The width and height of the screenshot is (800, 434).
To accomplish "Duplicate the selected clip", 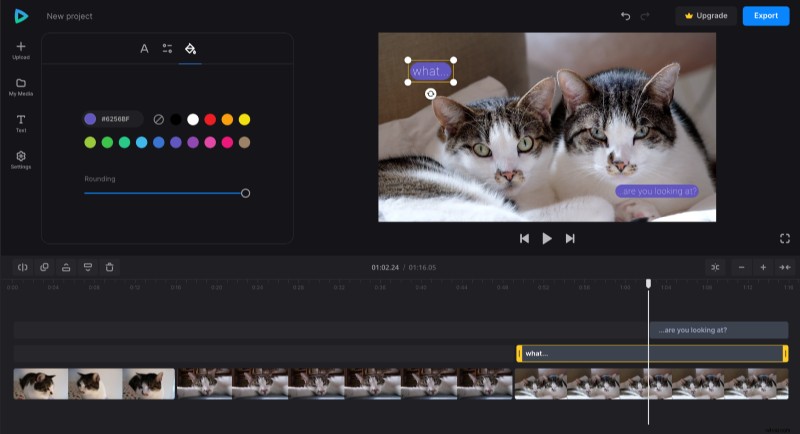I will pyautogui.click(x=44, y=267).
